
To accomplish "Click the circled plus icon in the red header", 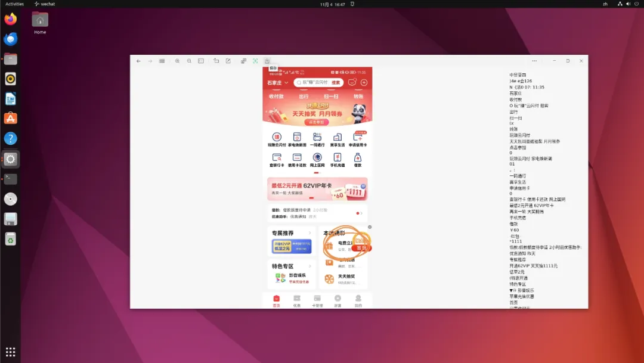I will [364, 82].
